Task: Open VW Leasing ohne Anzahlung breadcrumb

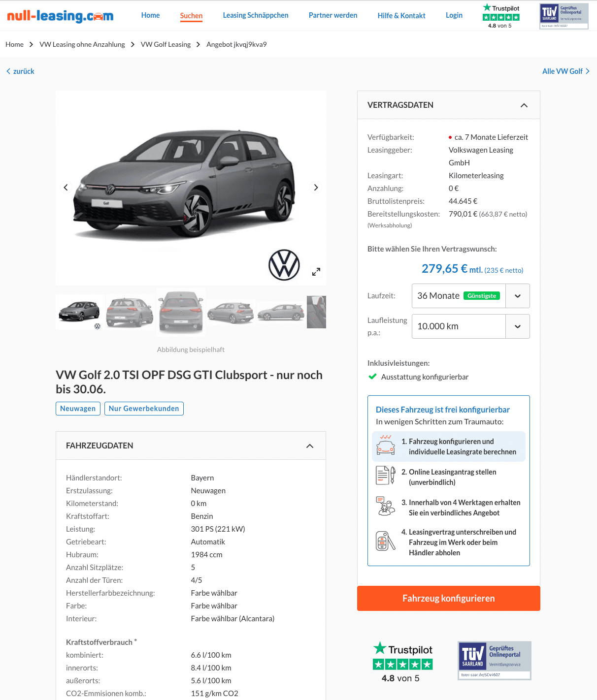Action: [82, 44]
